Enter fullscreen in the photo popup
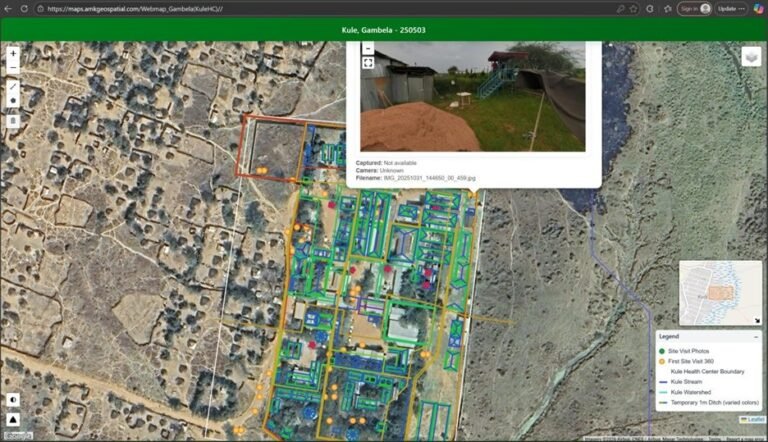Screen dimensions: 768x442 tap(368, 63)
